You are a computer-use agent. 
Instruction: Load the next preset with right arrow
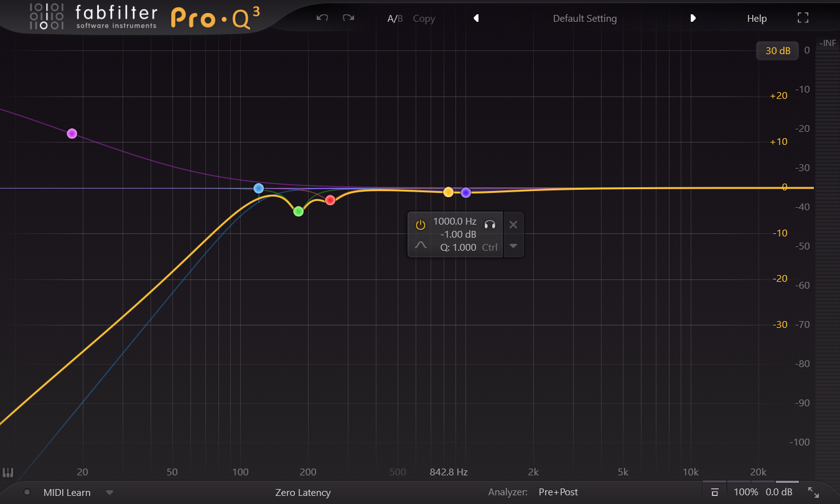click(693, 18)
